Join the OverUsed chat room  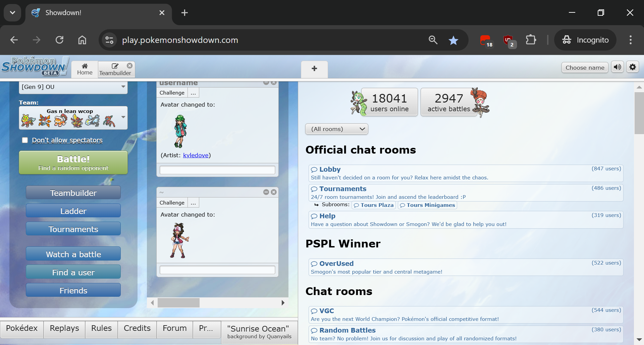[x=466, y=267]
